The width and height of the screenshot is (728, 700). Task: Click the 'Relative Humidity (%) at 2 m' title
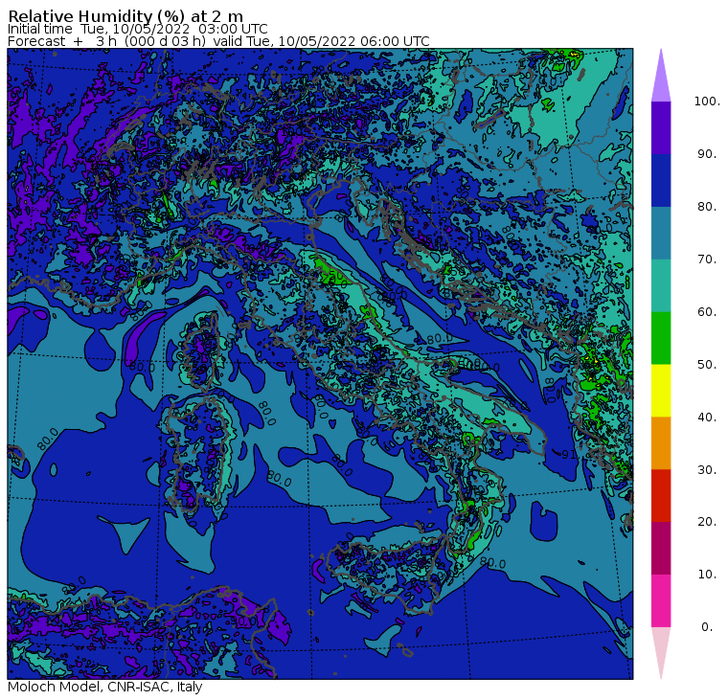click(x=125, y=16)
